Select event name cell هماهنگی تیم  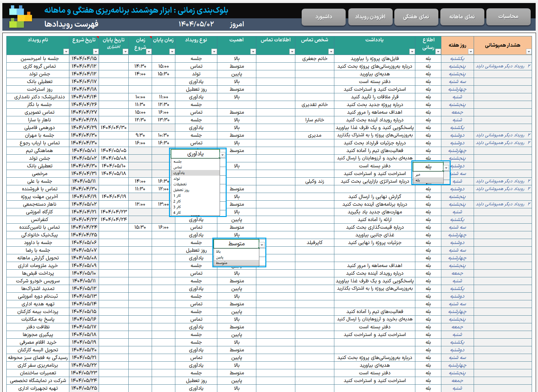coord(38,151)
